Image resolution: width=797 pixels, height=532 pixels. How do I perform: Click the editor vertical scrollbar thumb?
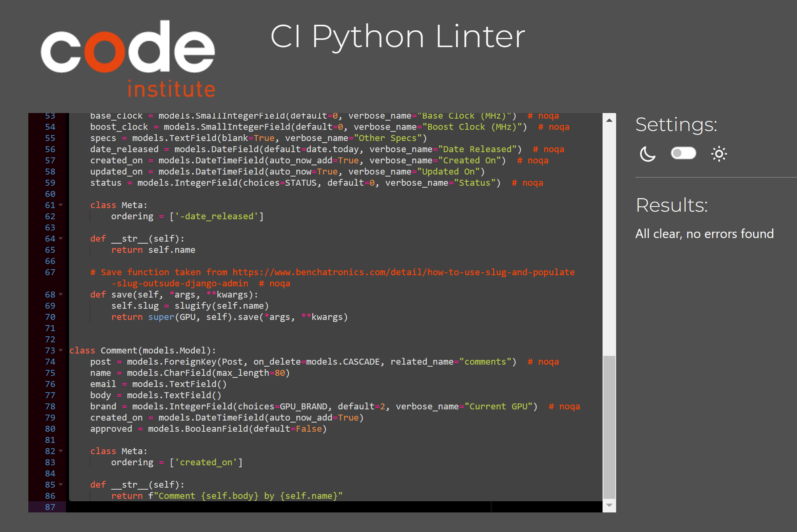coord(609,427)
